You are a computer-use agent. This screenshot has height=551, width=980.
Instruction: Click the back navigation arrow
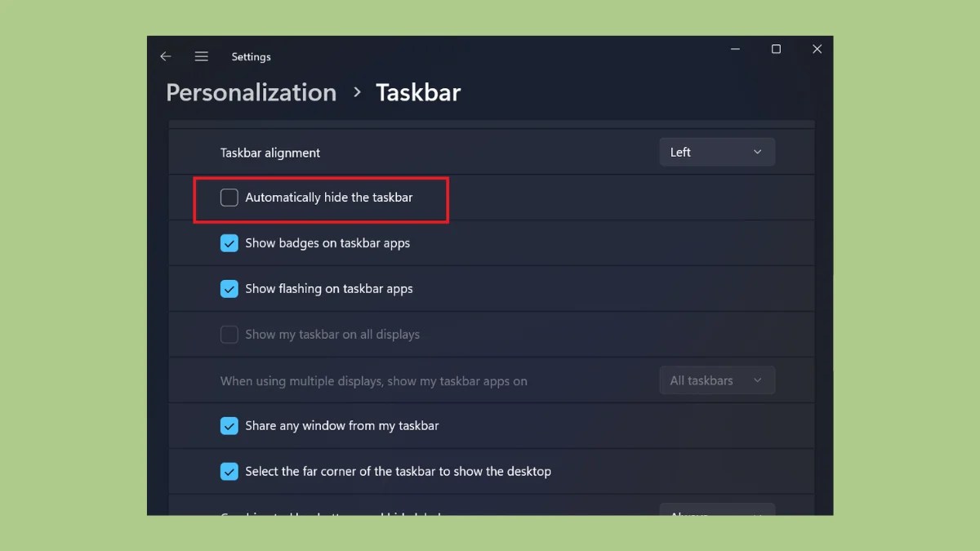[x=166, y=56]
